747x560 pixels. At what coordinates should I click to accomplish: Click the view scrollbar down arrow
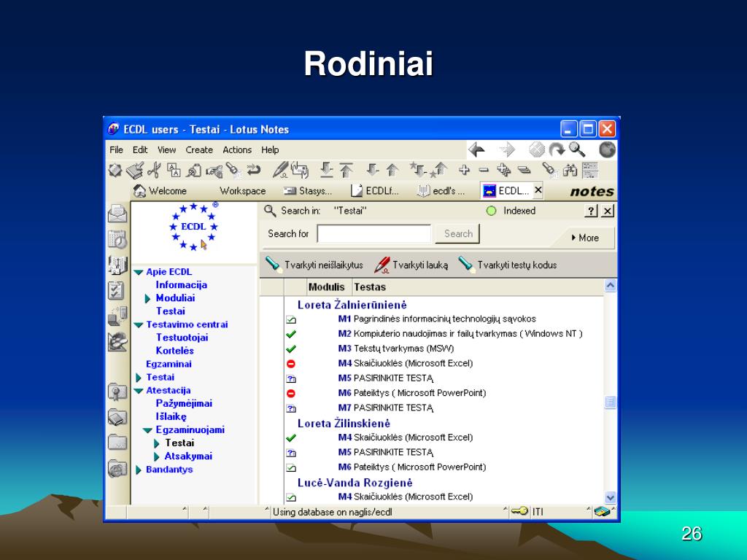[611, 497]
